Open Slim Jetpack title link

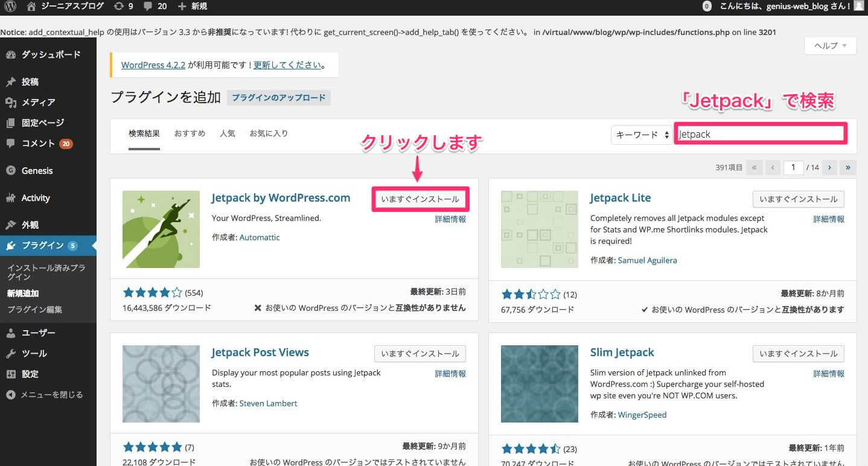(x=622, y=353)
